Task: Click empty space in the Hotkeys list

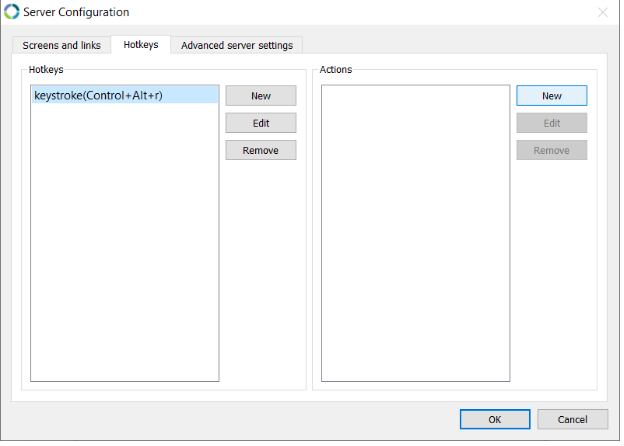Action: click(x=125, y=243)
